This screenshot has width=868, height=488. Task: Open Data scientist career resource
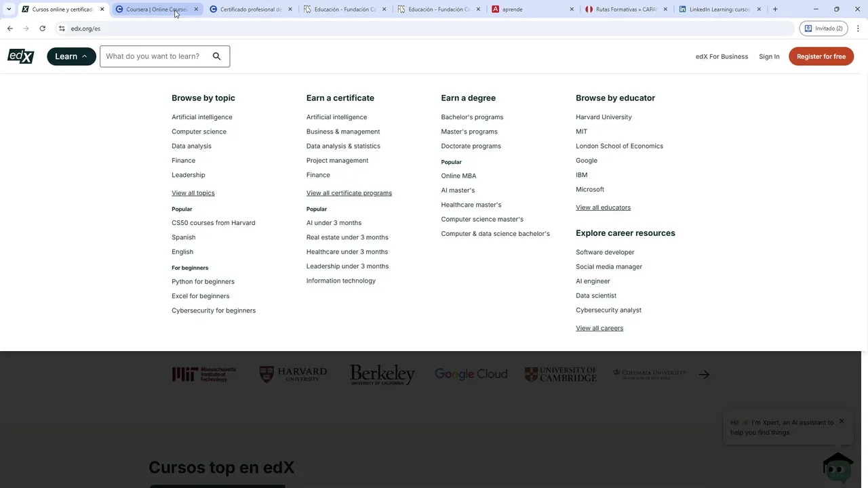pyautogui.click(x=596, y=296)
